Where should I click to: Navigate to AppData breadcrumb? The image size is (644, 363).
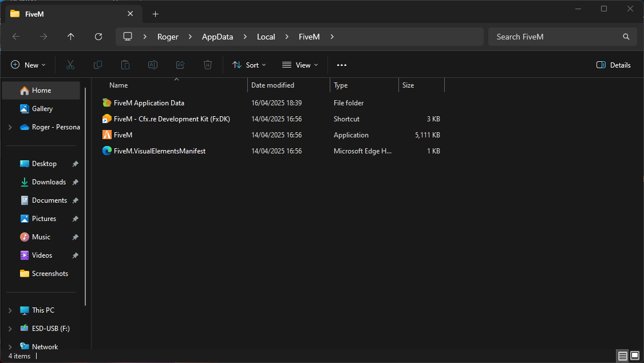(x=218, y=37)
